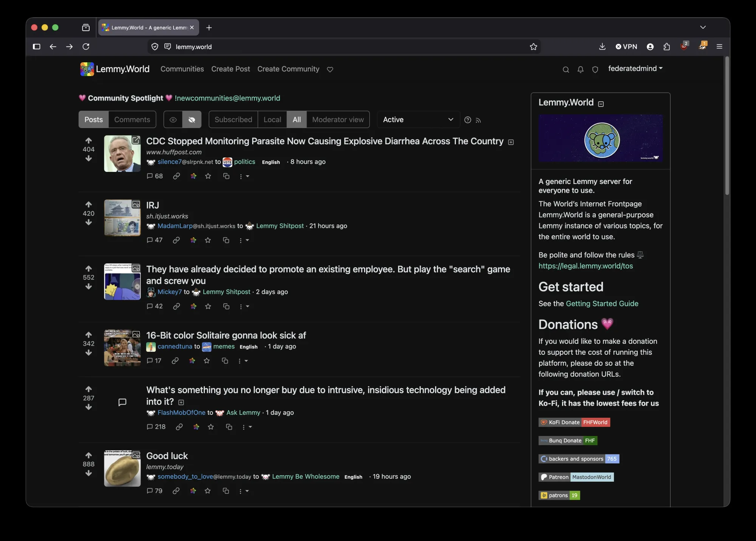
Task: Open more options on the IRJ post
Action: [x=244, y=240]
